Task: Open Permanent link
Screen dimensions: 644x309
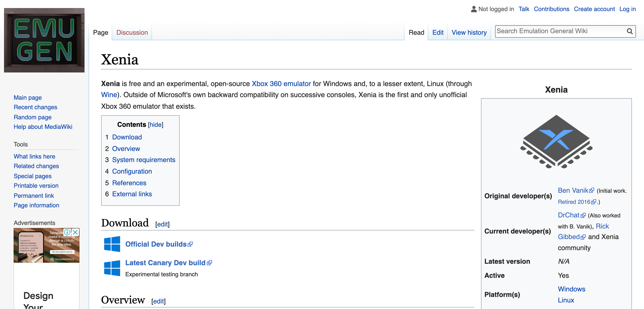Action: click(34, 196)
